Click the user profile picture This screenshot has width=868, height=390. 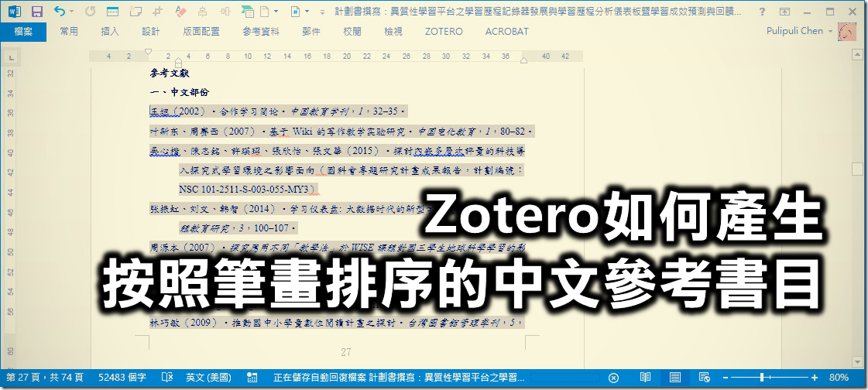click(x=847, y=32)
